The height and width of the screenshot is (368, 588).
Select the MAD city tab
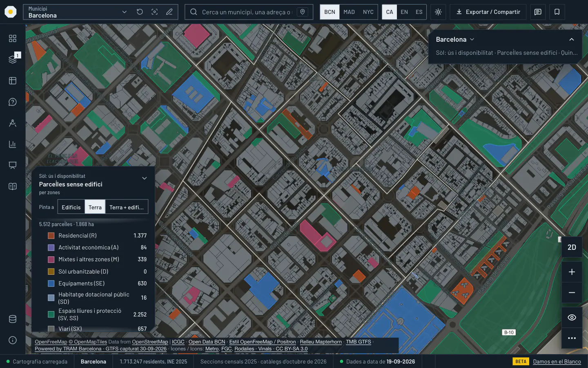point(349,12)
